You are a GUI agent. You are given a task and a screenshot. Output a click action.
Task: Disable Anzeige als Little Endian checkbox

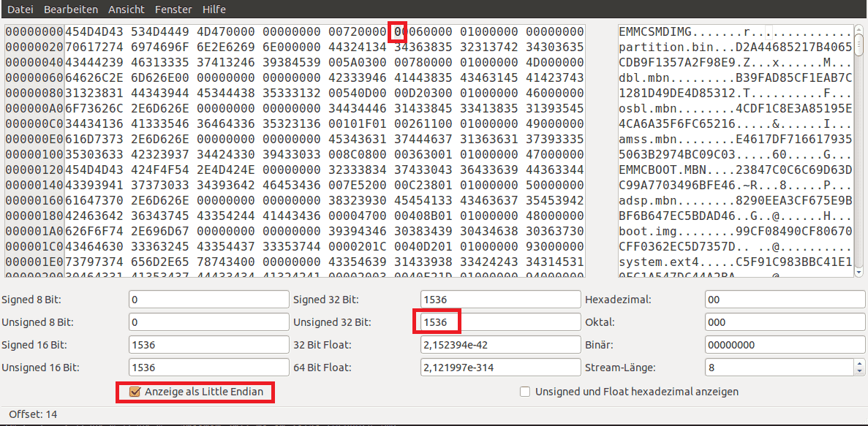point(135,392)
